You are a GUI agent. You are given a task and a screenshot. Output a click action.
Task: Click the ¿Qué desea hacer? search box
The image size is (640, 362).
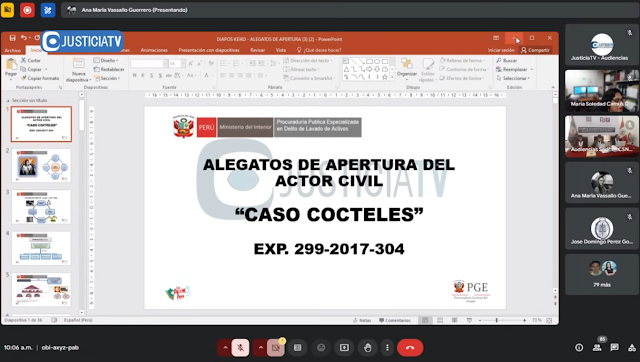point(319,50)
